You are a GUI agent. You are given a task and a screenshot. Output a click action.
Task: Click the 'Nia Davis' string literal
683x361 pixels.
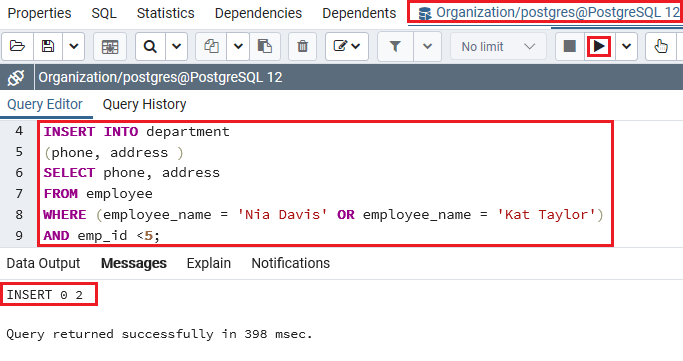coord(282,215)
